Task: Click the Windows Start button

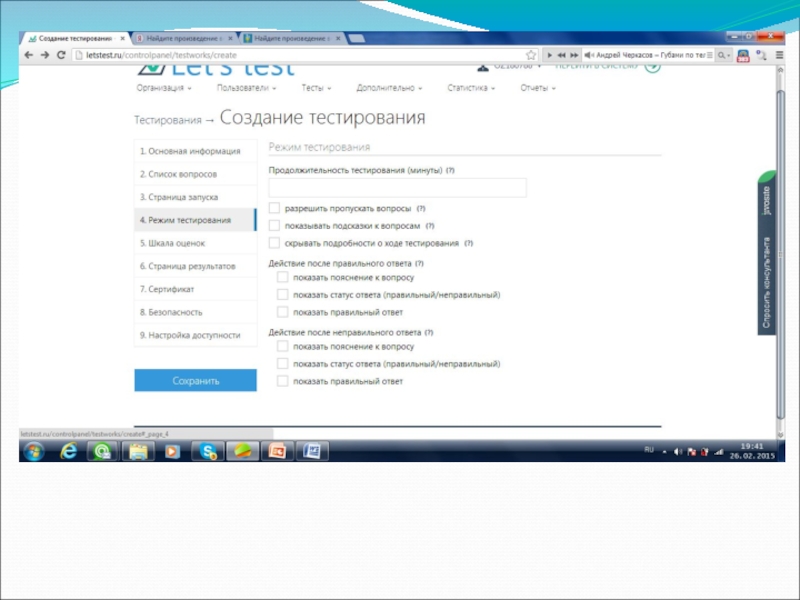Action: (x=33, y=452)
